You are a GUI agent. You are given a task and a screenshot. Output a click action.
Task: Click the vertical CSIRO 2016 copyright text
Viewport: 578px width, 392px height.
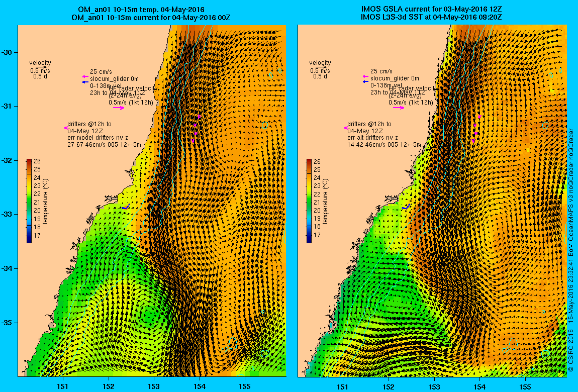[571, 250]
